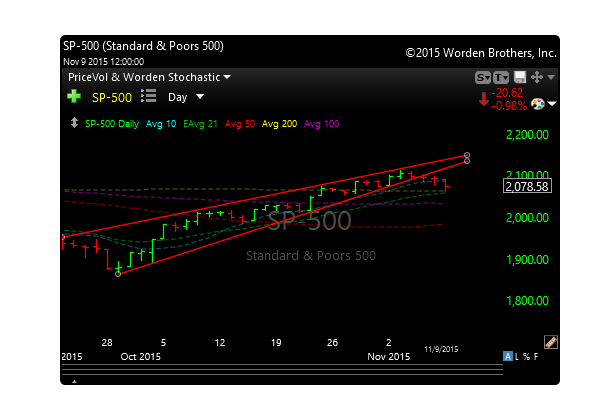This screenshot has height=400, width=600.
Task: Select the Avg 100 indicator label
Action: click(321, 124)
